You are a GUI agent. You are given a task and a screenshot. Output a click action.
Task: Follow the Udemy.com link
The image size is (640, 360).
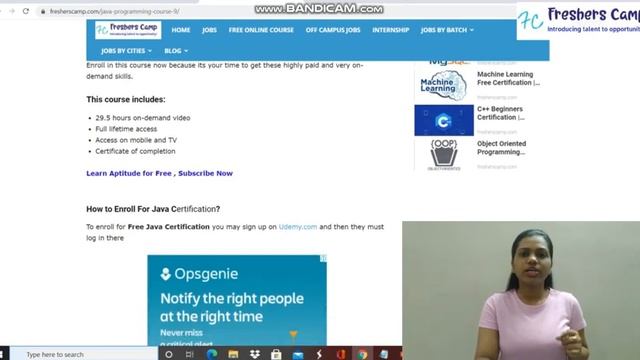coord(298,227)
